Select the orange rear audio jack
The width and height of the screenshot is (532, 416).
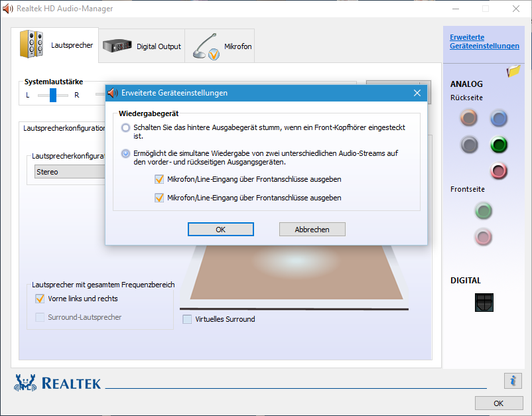coord(469,118)
